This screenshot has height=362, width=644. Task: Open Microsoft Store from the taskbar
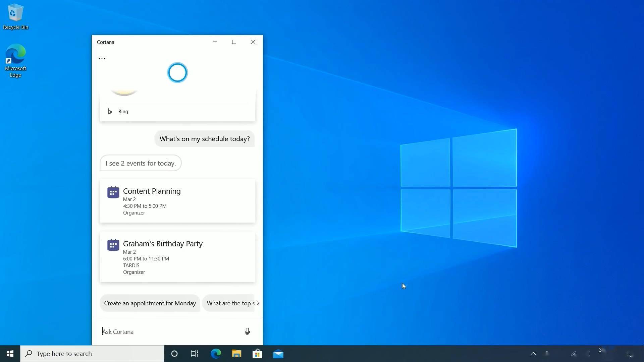257,354
